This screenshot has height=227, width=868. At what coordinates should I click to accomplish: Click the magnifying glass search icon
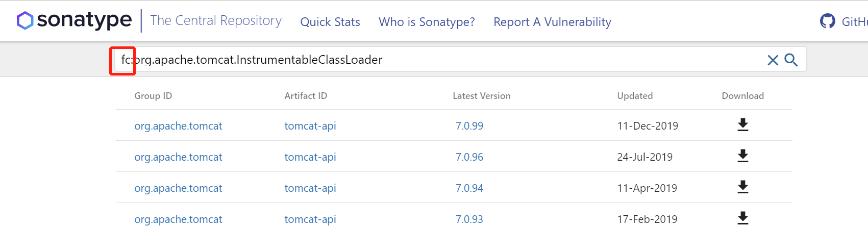tap(791, 60)
